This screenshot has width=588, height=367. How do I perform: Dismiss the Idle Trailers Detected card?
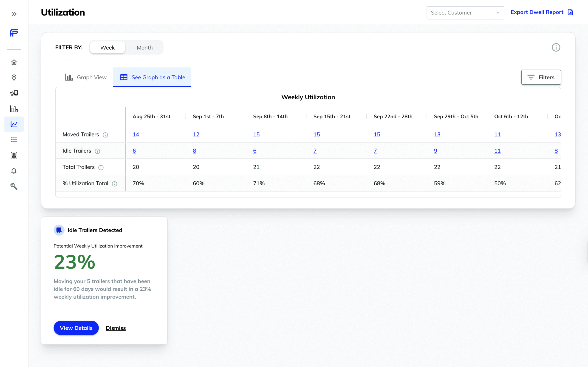click(116, 328)
